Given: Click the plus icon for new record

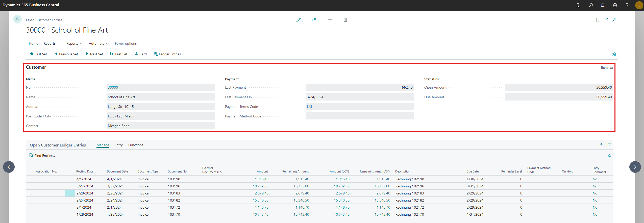Looking at the screenshot, I should pyautogui.click(x=330, y=20).
